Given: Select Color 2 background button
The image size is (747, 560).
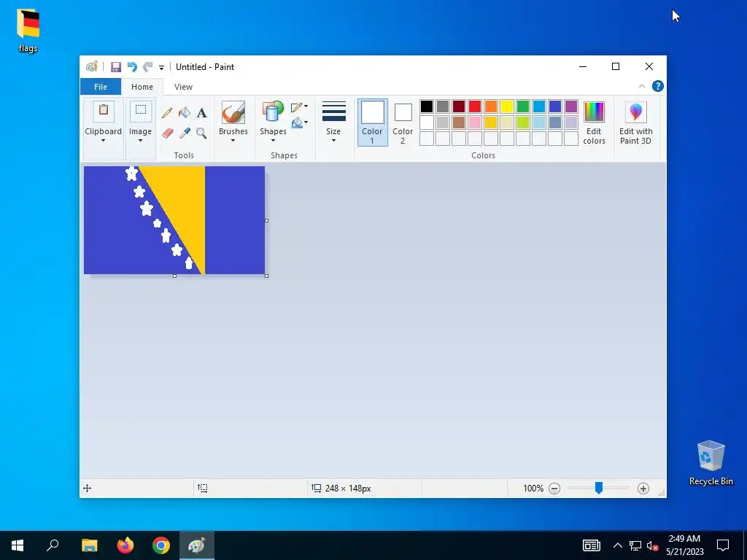Looking at the screenshot, I should tap(403, 122).
